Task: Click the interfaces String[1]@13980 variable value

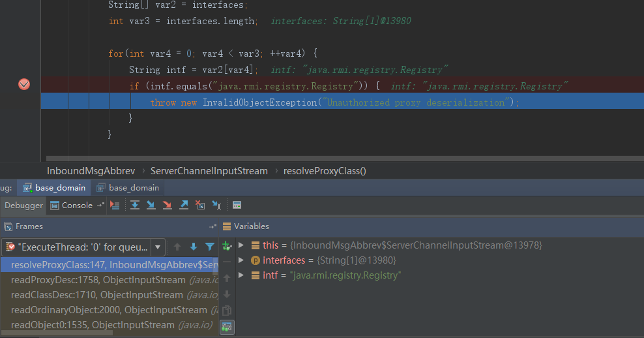Action: [356, 260]
